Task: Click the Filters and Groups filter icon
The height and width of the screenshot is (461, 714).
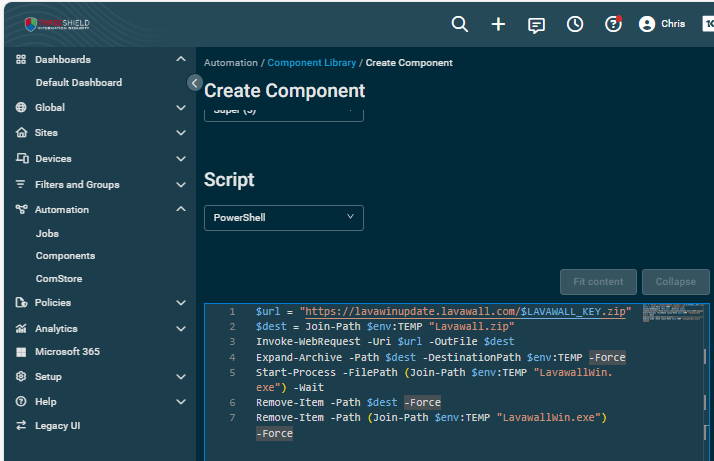Action: (20, 184)
